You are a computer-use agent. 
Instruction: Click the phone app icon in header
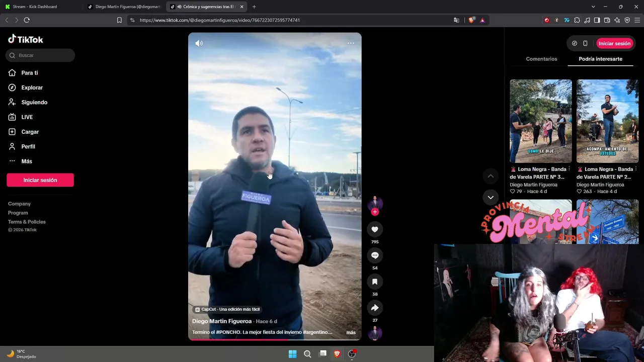tap(585, 43)
